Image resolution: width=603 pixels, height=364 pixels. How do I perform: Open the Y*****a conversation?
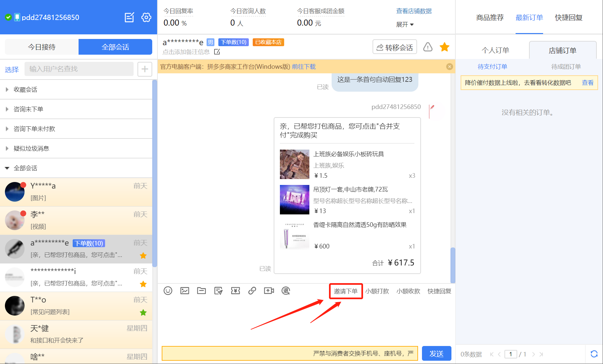[x=76, y=192]
